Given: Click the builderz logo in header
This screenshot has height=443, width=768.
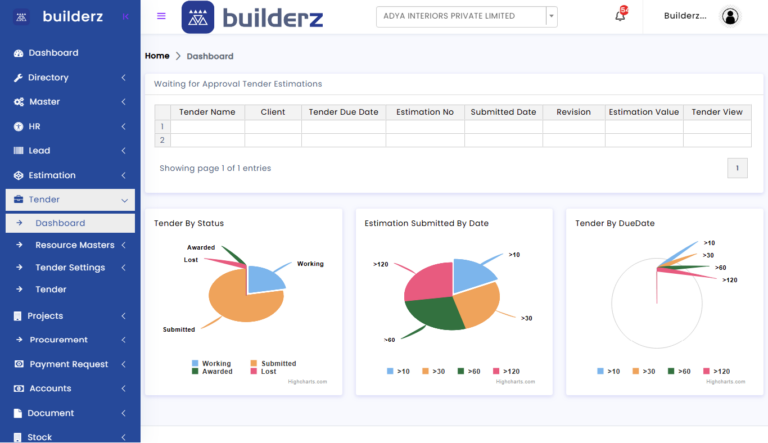Looking at the screenshot, I should click(252, 17).
